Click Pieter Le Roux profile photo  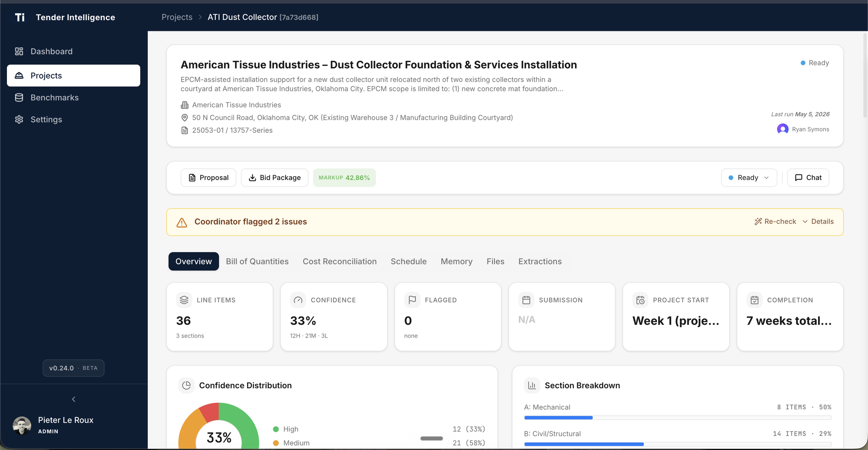click(x=22, y=426)
